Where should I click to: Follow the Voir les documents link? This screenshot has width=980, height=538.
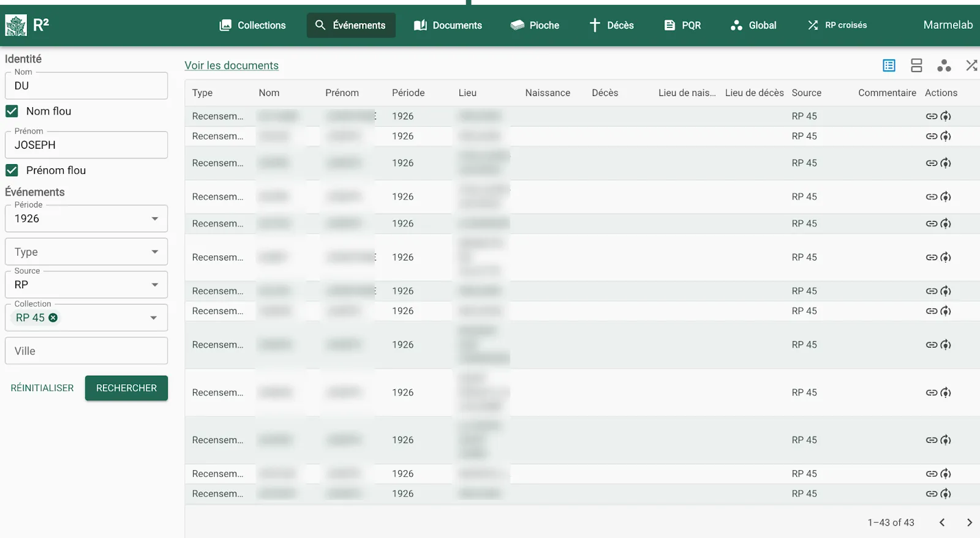point(232,65)
